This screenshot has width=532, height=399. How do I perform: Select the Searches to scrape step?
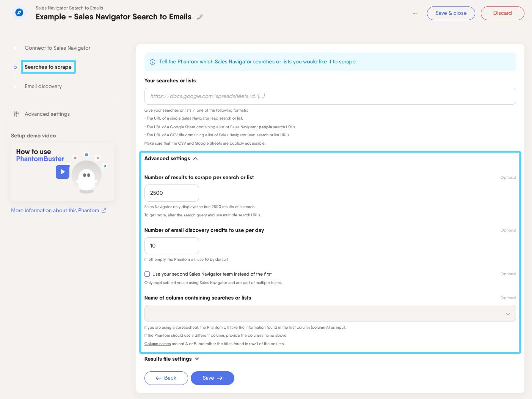pos(48,67)
